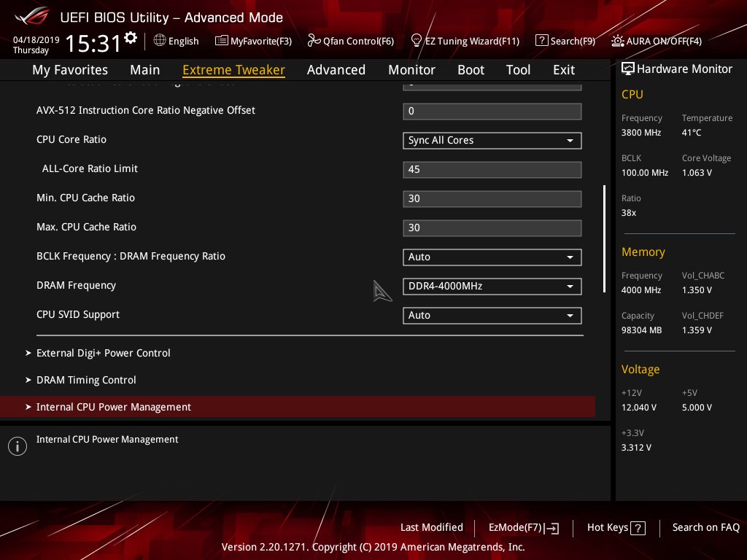
Task: Expand Internal CPU Power Management
Action: [x=298, y=407]
